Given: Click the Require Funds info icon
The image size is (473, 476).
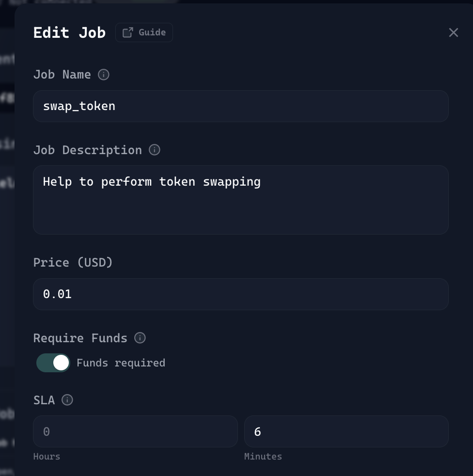Looking at the screenshot, I should point(140,338).
